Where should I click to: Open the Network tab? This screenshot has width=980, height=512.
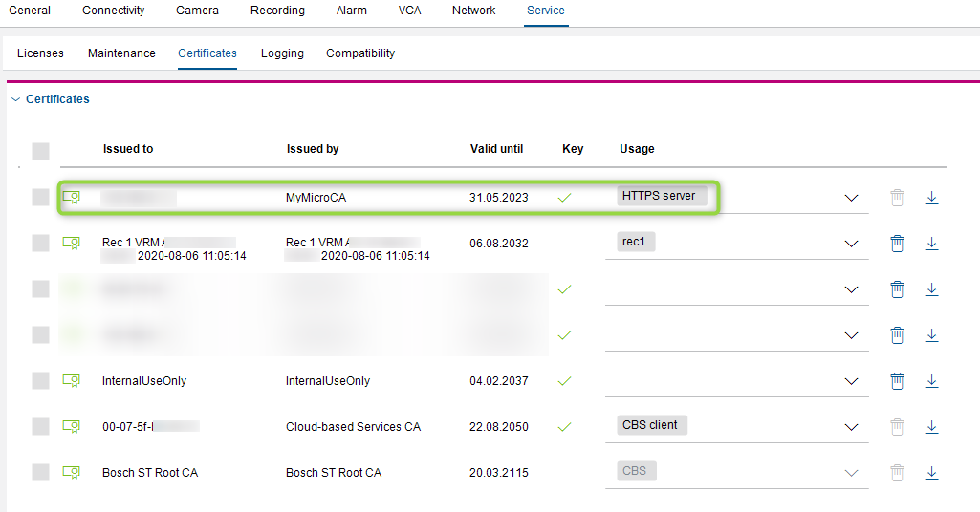[473, 11]
